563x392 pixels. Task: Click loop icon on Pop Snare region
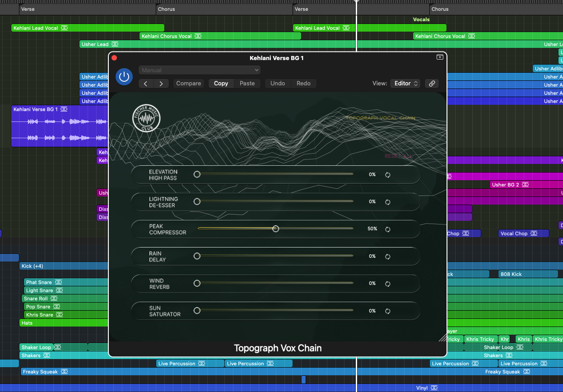(x=58, y=307)
